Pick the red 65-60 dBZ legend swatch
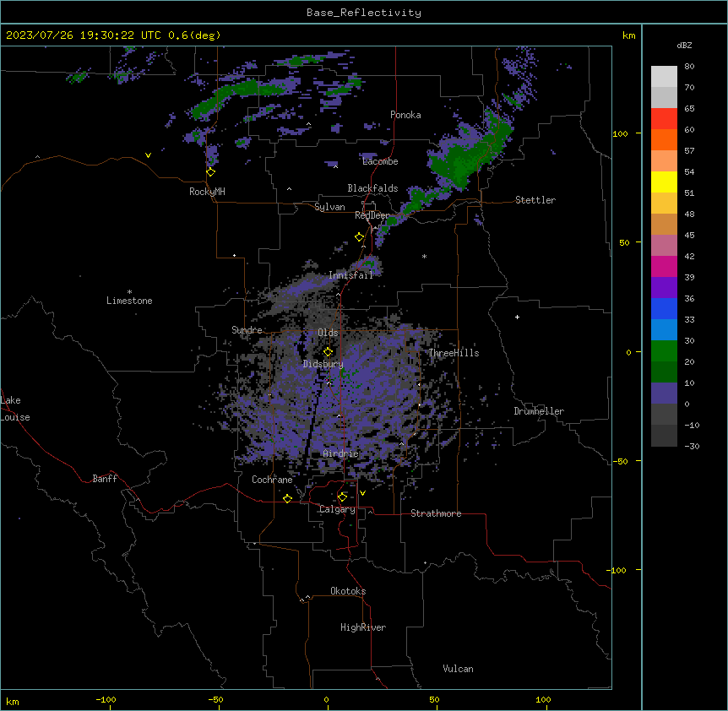 [664, 119]
